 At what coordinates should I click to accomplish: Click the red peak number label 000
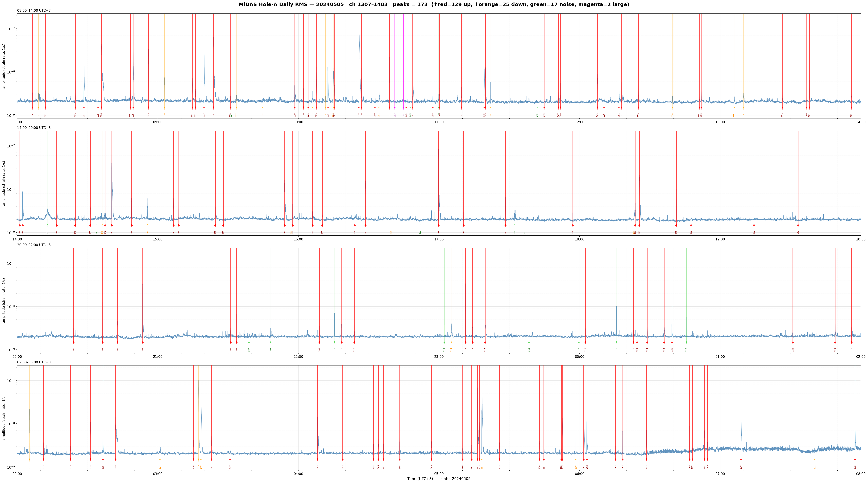pyautogui.click(x=33, y=115)
